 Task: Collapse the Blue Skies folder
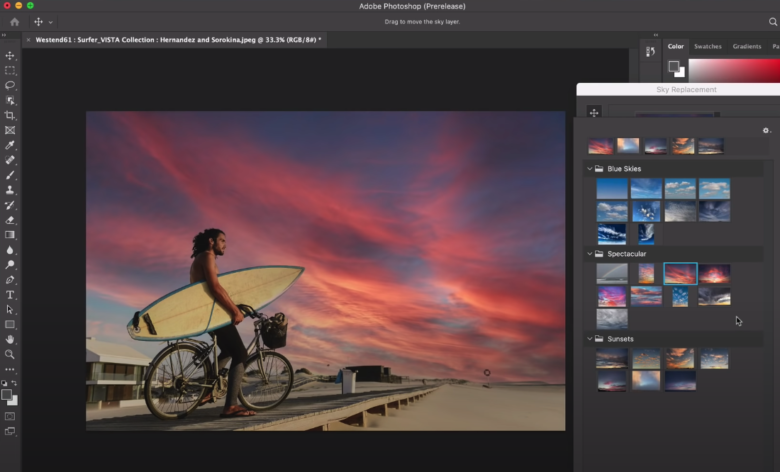coord(589,169)
